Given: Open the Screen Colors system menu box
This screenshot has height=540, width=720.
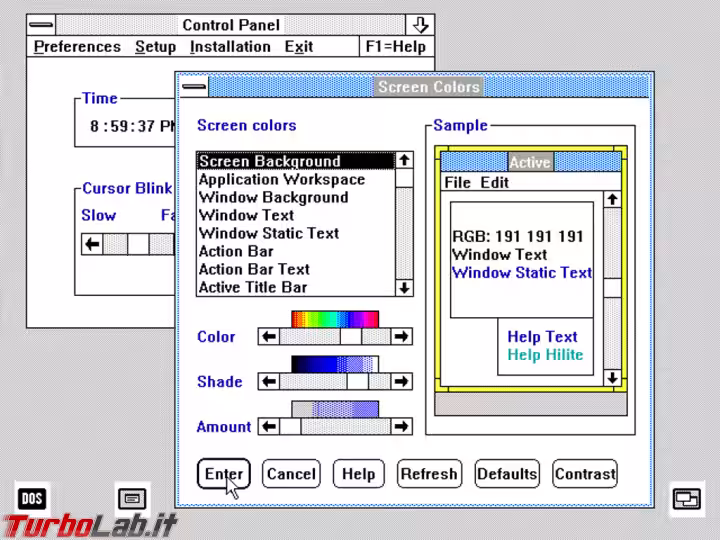Looking at the screenshot, I should pos(193,87).
